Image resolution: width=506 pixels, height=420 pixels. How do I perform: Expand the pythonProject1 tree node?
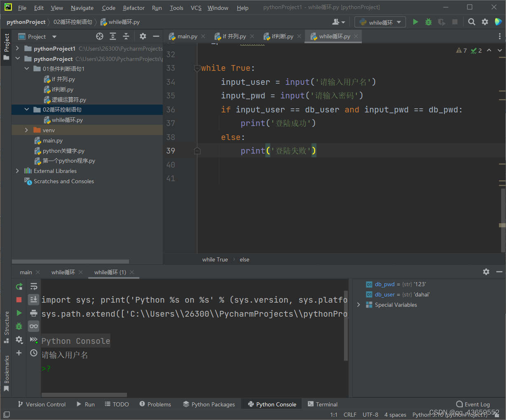point(17,48)
